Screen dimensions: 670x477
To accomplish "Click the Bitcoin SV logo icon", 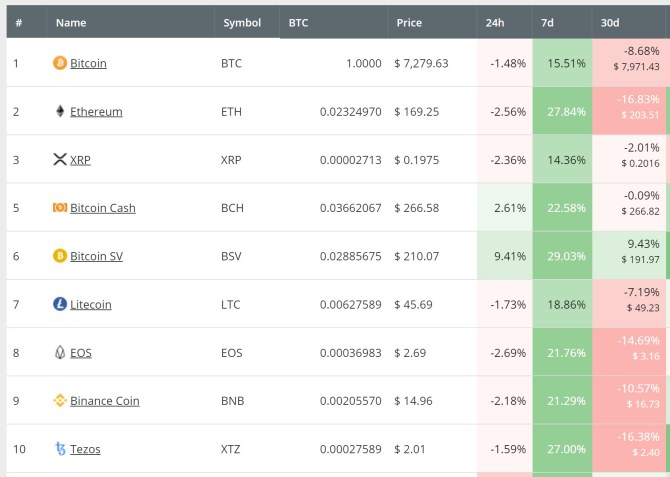I will (60, 256).
